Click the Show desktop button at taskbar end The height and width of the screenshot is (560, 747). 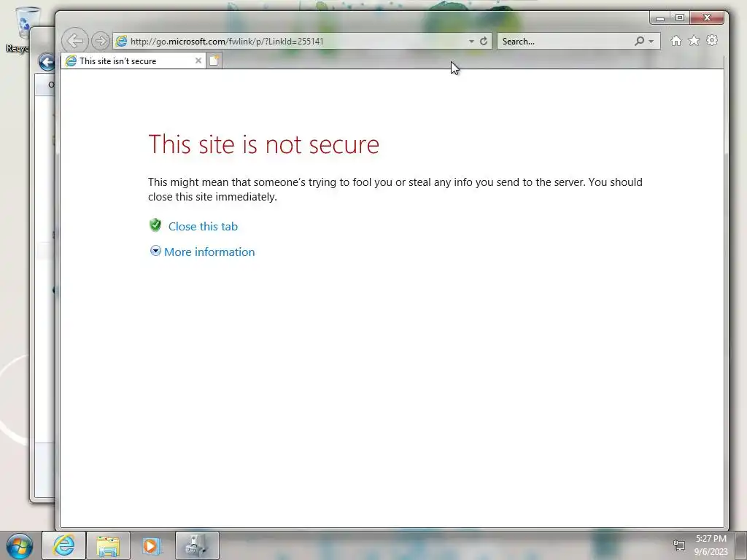[741, 545]
